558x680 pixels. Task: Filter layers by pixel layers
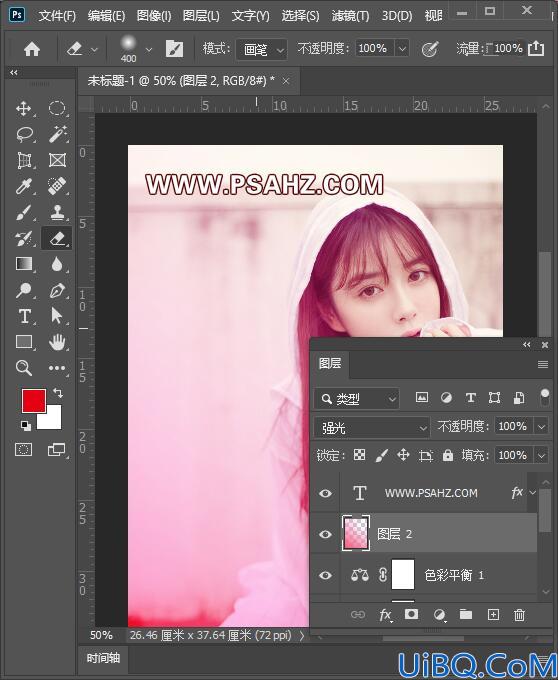pyautogui.click(x=422, y=397)
